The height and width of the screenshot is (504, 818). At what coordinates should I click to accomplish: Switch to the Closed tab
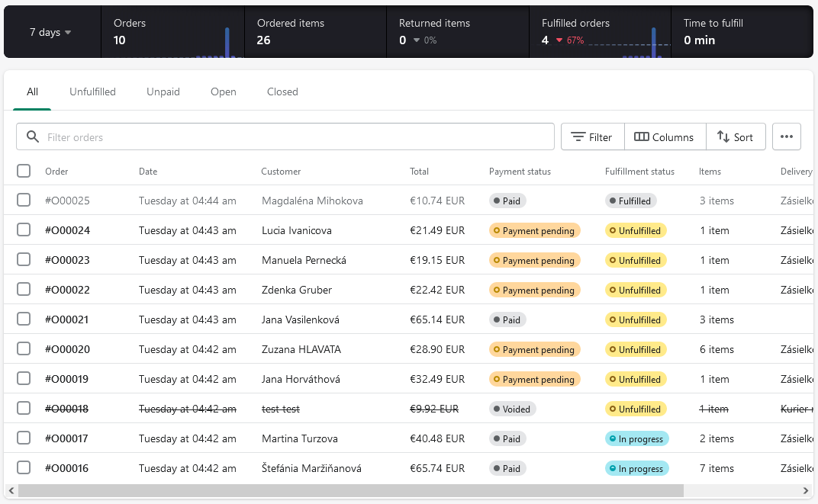tap(282, 91)
